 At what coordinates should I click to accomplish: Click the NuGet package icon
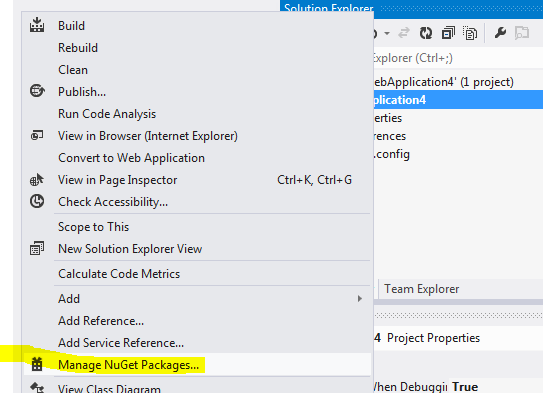pos(37,364)
